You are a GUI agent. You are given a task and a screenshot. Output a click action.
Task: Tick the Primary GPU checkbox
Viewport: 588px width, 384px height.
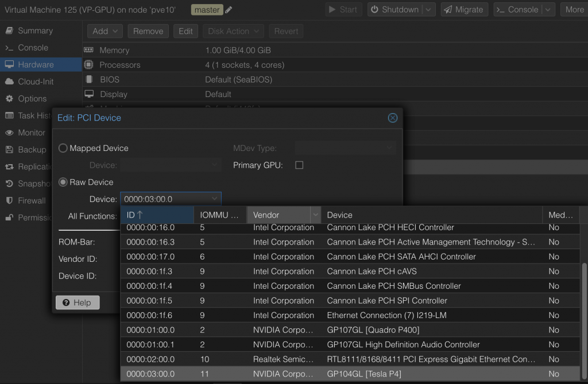pos(299,165)
